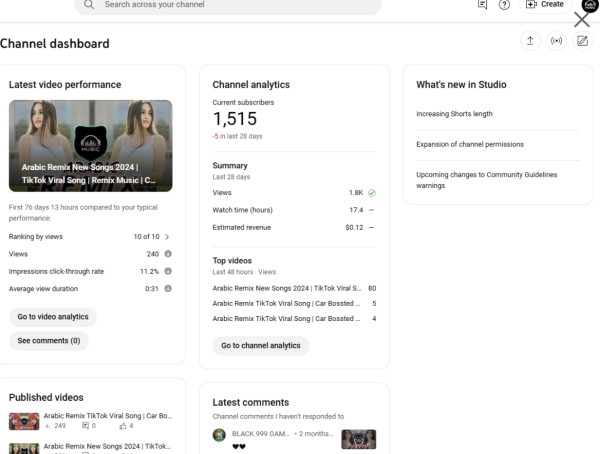The height and width of the screenshot is (454, 600).
Task: Click the Go to channel analytics button
Action: click(260, 346)
